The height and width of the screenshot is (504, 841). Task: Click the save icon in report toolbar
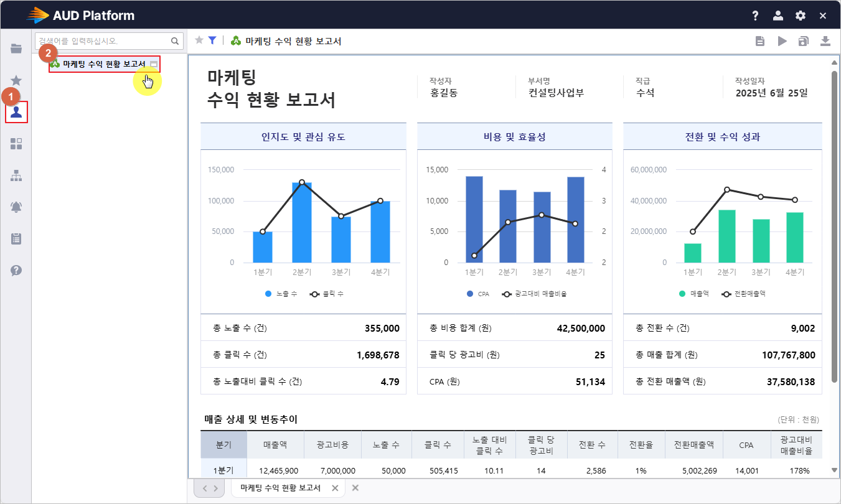pyautogui.click(x=804, y=41)
